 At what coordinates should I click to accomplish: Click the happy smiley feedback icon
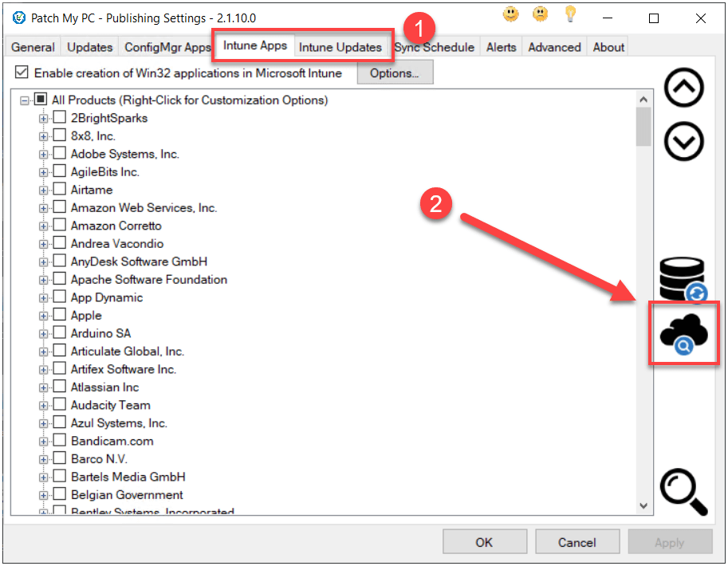coord(510,14)
